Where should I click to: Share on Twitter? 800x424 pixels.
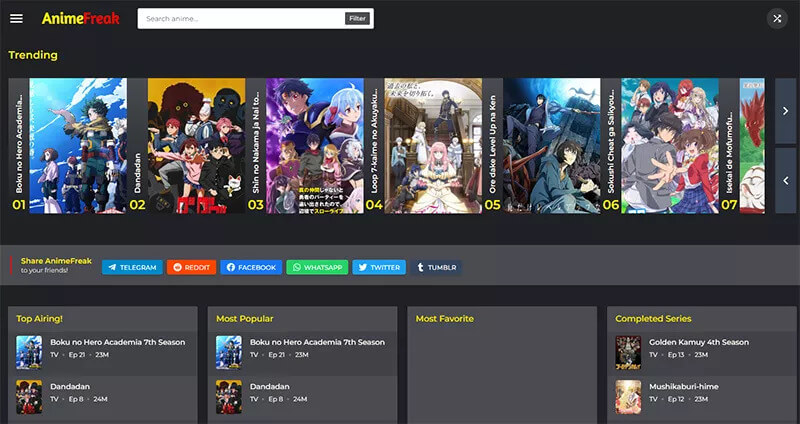(x=379, y=267)
